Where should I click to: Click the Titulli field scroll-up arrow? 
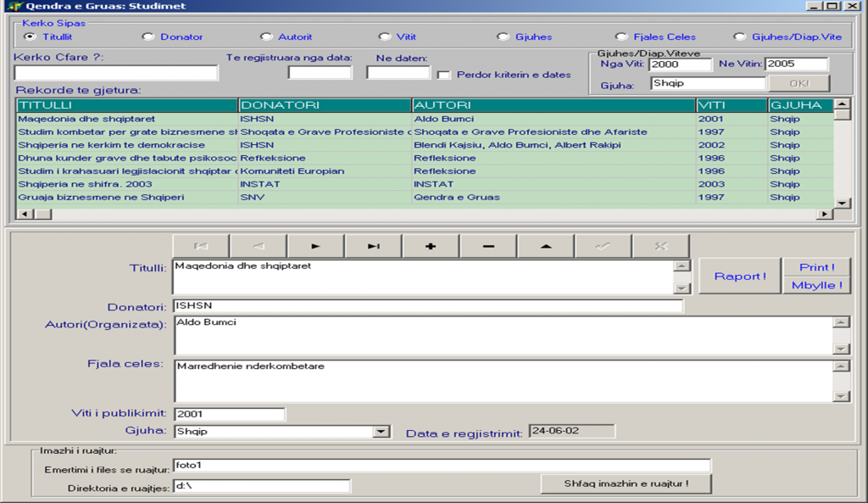point(682,265)
